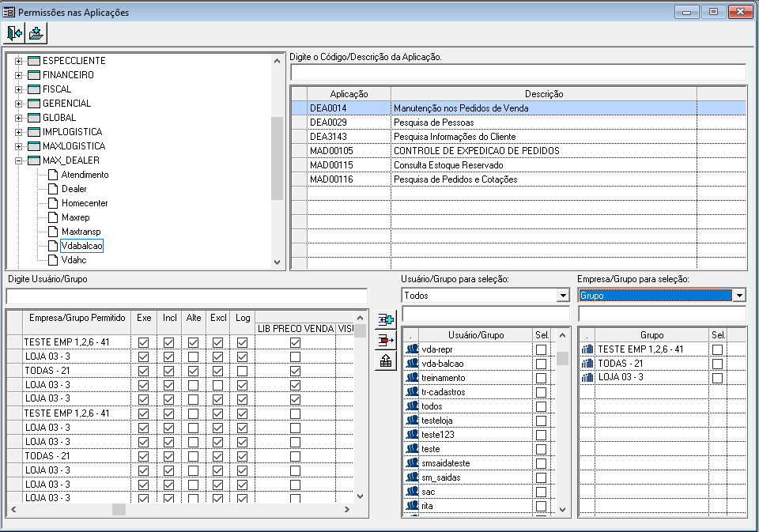Click the user group icon for smsaidateste
This screenshot has width=759, height=532.
[x=412, y=462]
